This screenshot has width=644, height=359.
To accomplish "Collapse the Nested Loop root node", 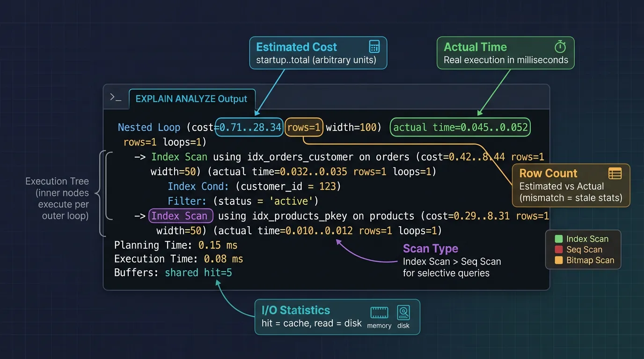I will coord(149,127).
